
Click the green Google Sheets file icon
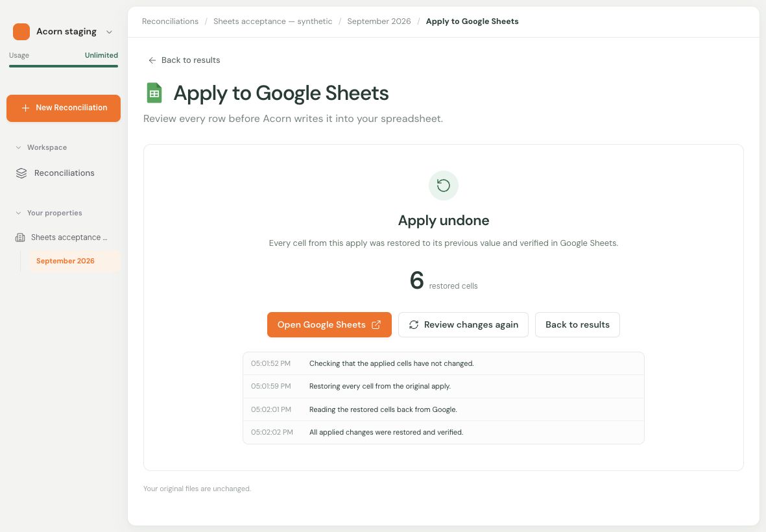pyautogui.click(x=154, y=93)
